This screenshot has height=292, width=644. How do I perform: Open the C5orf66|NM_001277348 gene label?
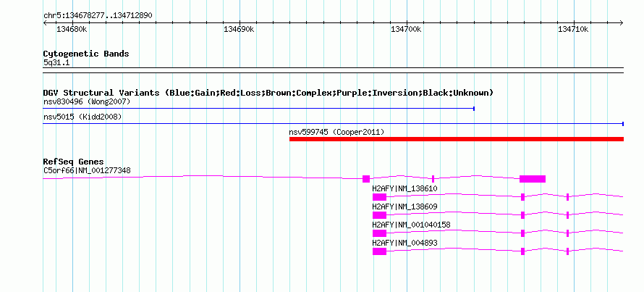click(x=87, y=170)
